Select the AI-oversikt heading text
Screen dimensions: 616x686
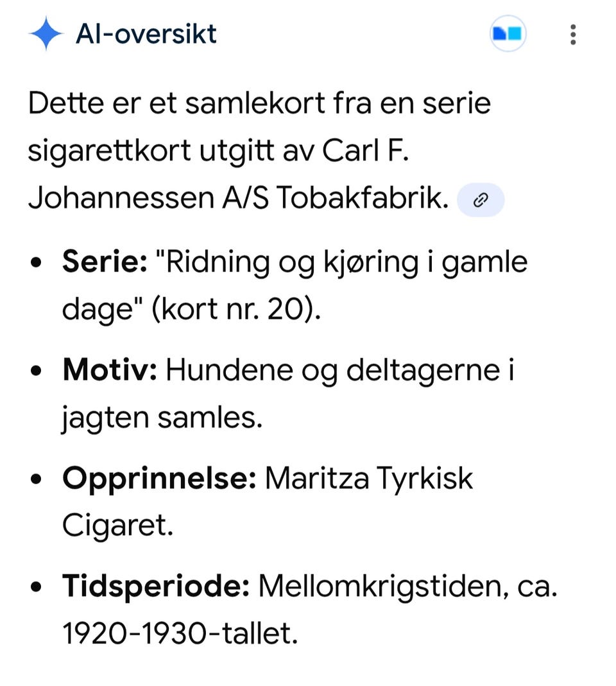(x=148, y=33)
